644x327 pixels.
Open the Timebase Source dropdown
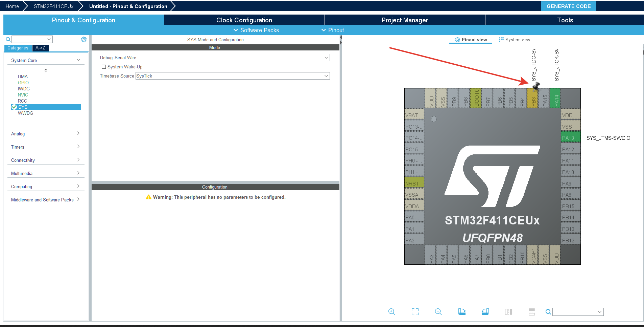click(x=232, y=76)
